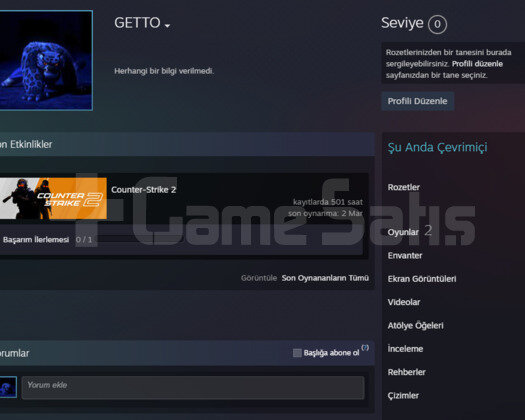The height and width of the screenshot is (420, 525).
Task: Open the Rehberler page
Action: 406,372
